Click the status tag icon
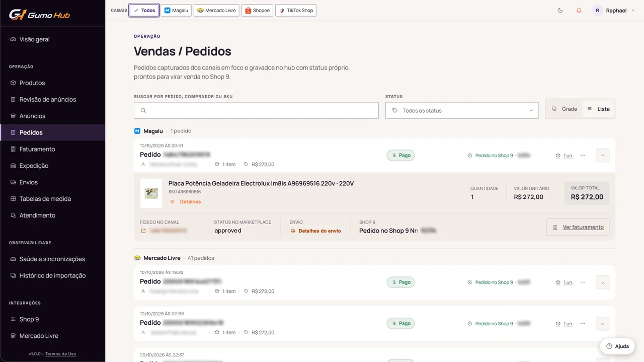This screenshot has width=644, height=362. coord(395,110)
